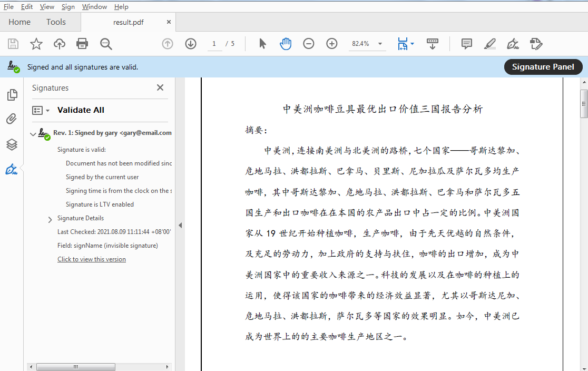Image resolution: width=588 pixels, height=371 pixels.
Task: Open the Sign menu
Action: [68, 7]
